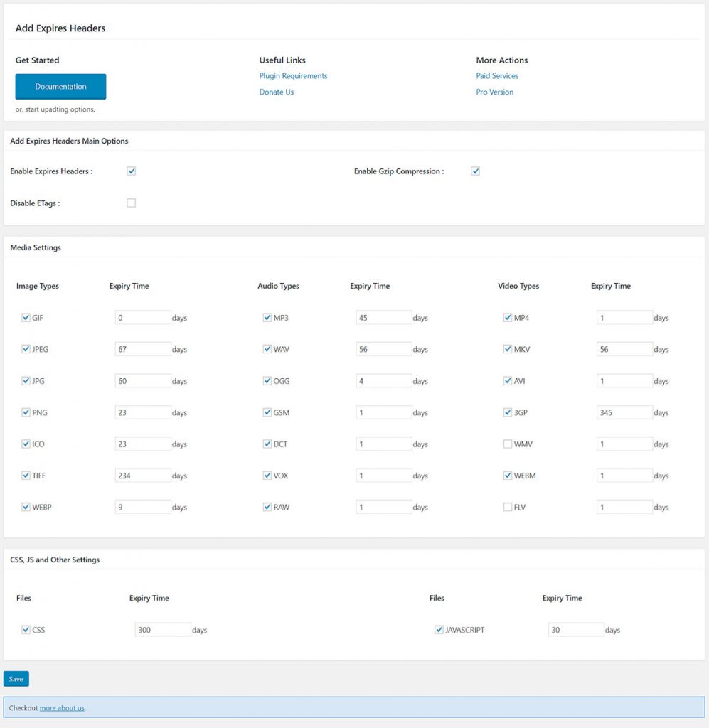Viewport: 709px width, 728px height.
Task: Focus the JPEG expiry time field
Action: click(143, 349)
